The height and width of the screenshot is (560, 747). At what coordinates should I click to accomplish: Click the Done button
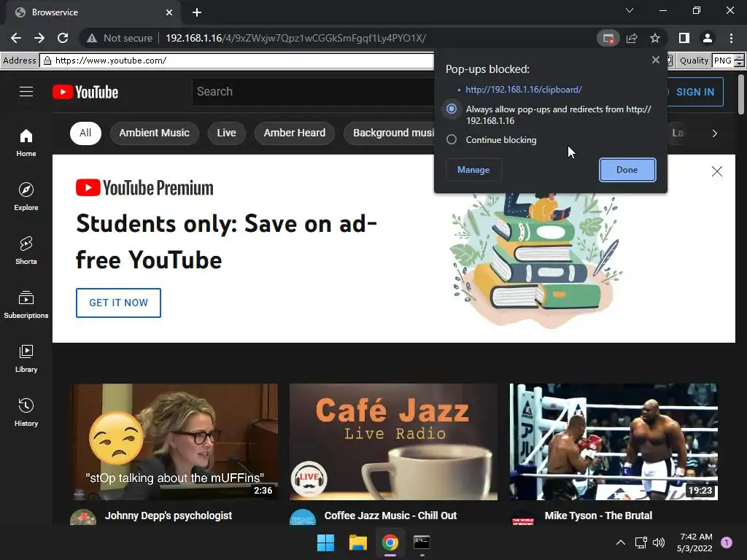pos(627,170)
